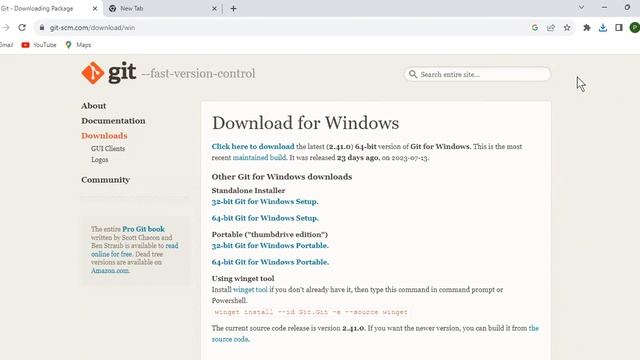The width and height of the screenshot is (640, 360).
Task: Click the Download for Windows heading
Action: pos(305,123)
